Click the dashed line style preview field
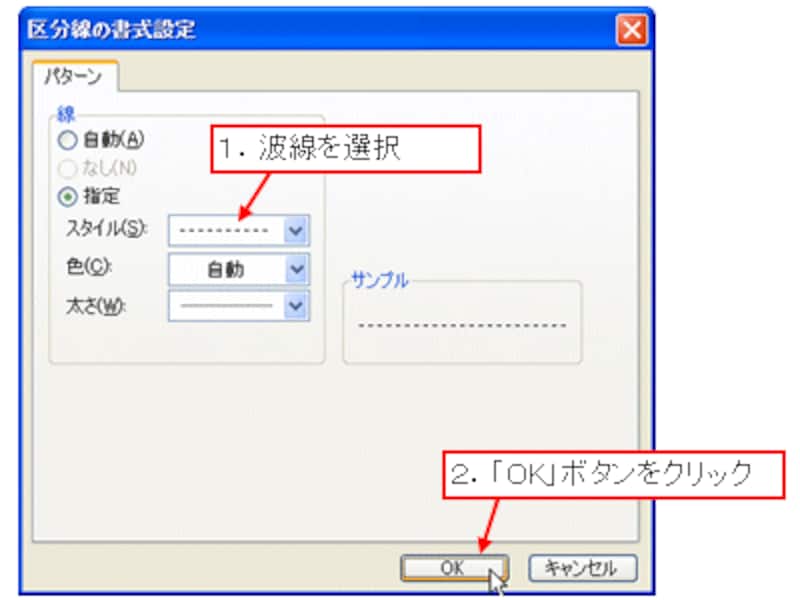800x600 pixels. click(226, 231)
